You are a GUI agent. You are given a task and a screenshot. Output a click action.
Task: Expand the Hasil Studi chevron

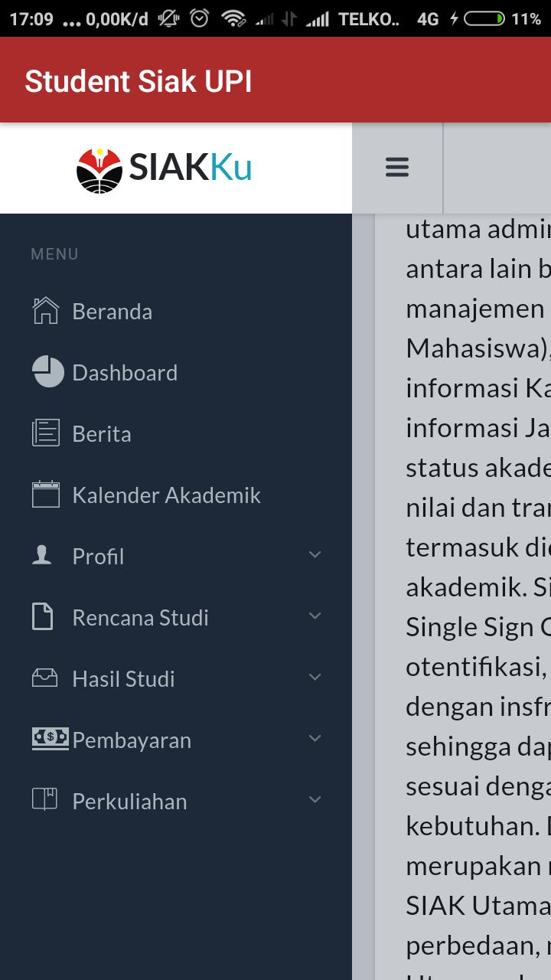click(x=315, y=678)
